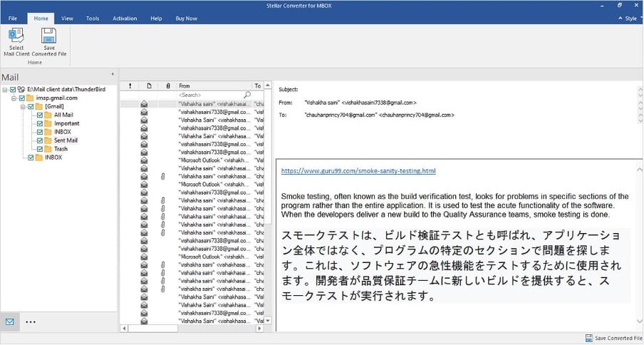Viewport: 644px width, 345px height.
Task: Click the item type page icon column header
Action: click(x=149, y=86)
